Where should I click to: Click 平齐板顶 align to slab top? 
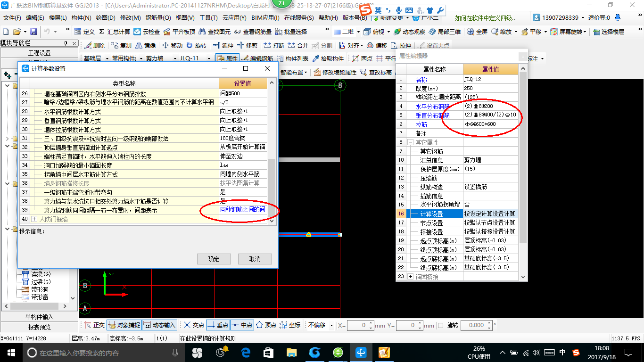click(x=179, y=32)
